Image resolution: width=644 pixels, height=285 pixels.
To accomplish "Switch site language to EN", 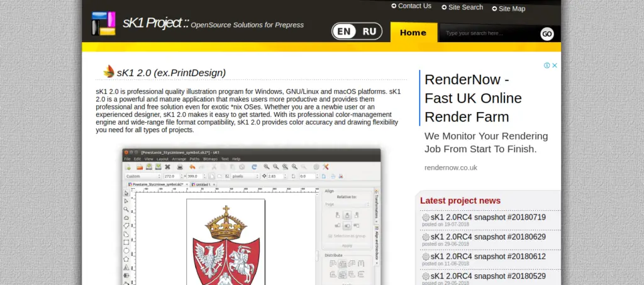I will point(344,31).
